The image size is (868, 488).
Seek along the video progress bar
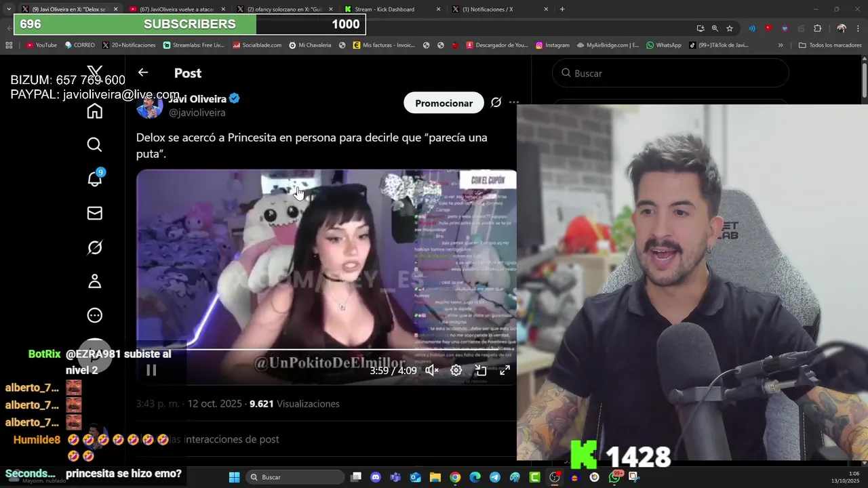click(x=326, y=350)
